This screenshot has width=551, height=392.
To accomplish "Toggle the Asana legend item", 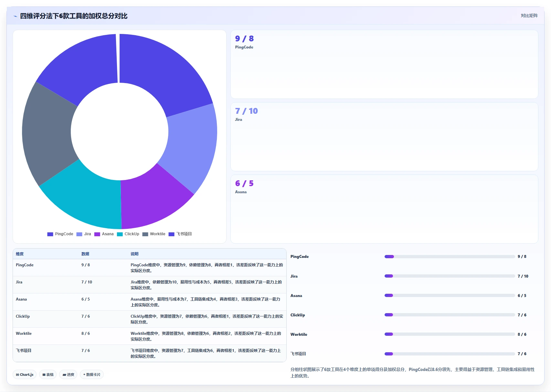I will pos(104,234).
